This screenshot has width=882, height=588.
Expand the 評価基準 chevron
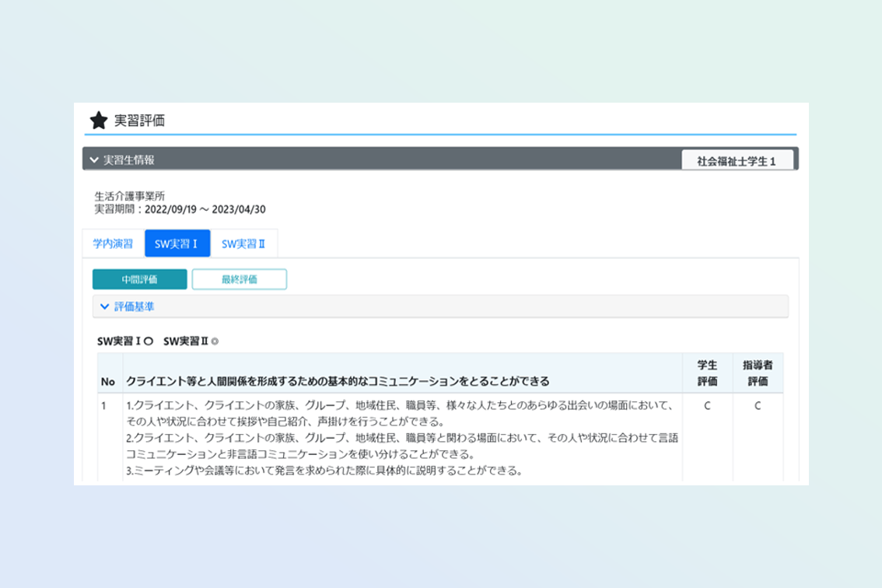coord(104,306)
